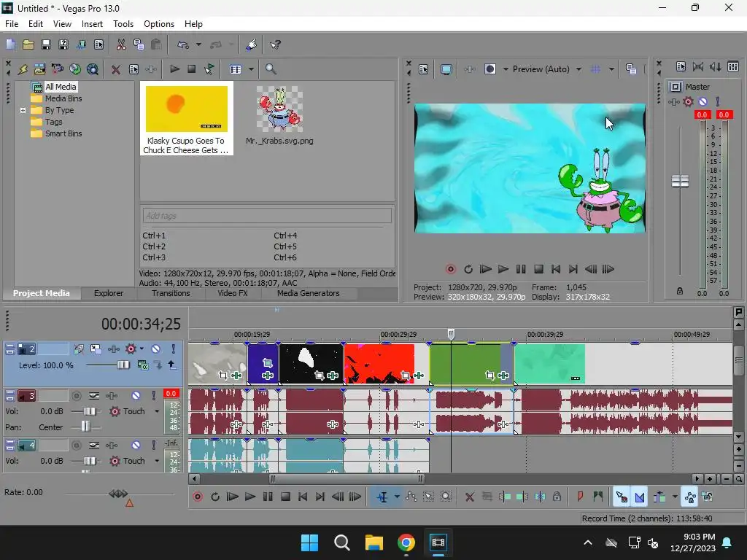Toggle preview on external monitor
Viewport: 747px width, 560px height.
click(446, 69)
